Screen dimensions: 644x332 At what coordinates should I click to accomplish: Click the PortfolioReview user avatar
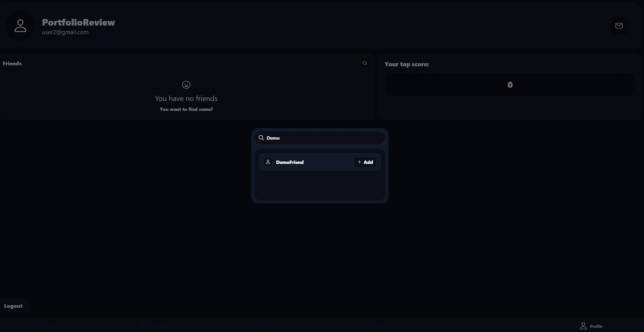(20, 26)
